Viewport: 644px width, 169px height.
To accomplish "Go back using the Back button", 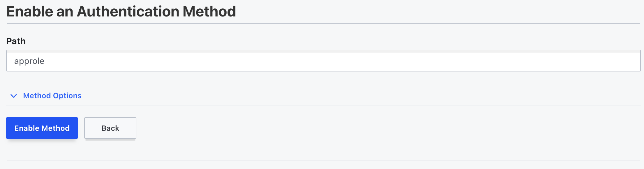I will 110,128.
